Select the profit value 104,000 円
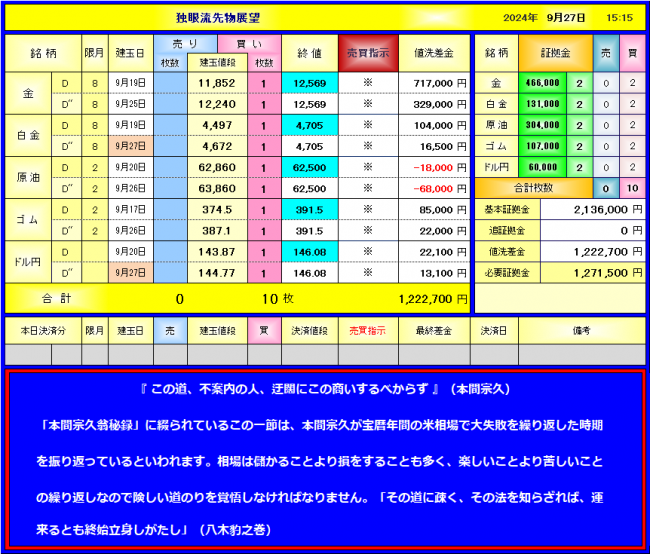This screenshot has height=554, width=650. [434, 125]
